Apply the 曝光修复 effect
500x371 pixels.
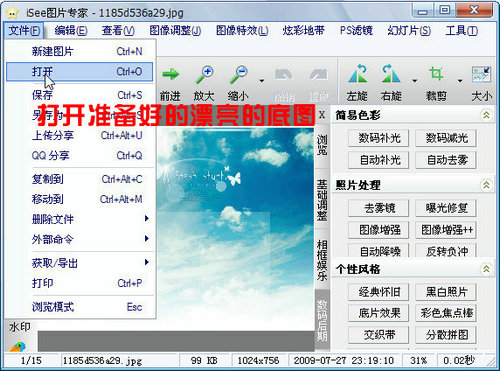[446, 208]
